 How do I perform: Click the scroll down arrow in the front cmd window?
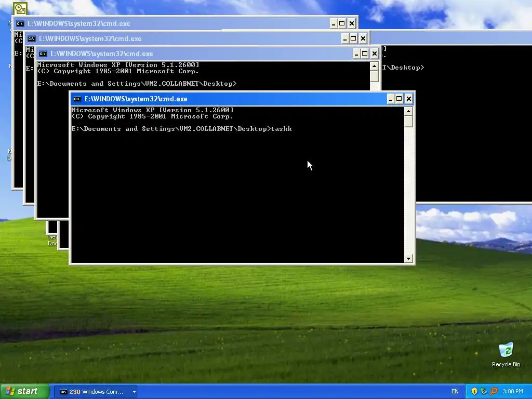(408, 259)
